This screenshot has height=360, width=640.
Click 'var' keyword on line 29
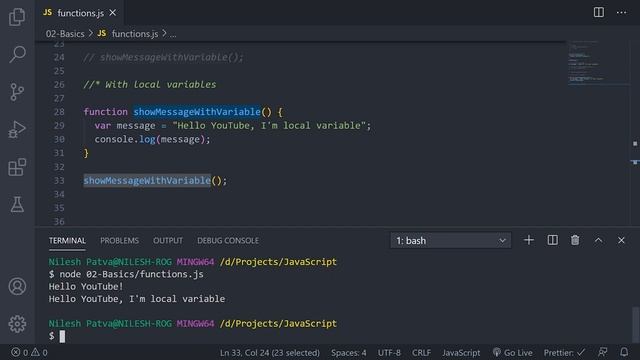click(x=102, y=126)
